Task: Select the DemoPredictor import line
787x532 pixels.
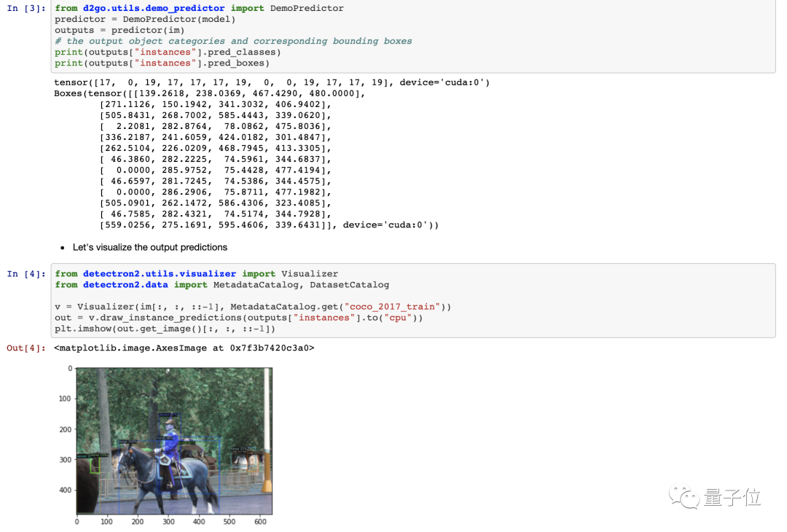Action: (199, 9)
